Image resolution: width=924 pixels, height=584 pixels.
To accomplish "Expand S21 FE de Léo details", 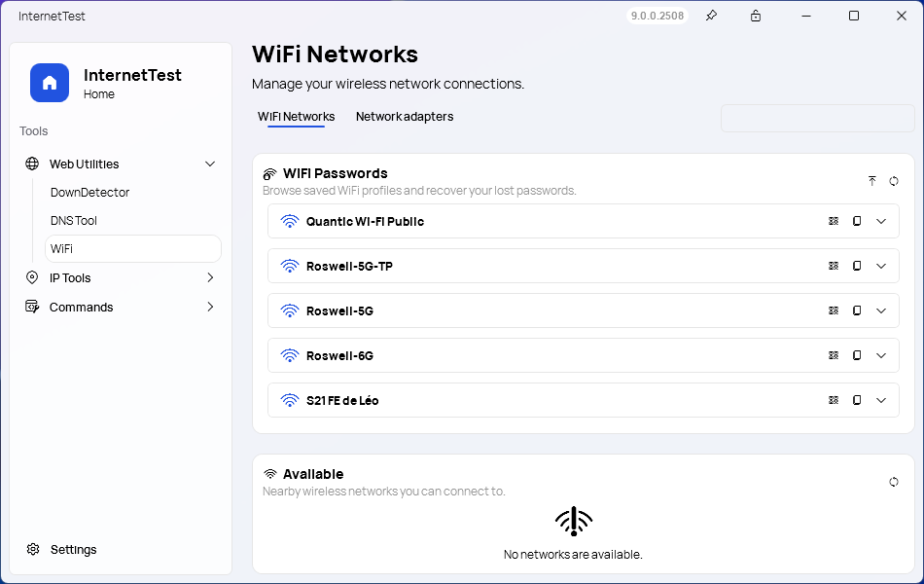I will (881, 401).
